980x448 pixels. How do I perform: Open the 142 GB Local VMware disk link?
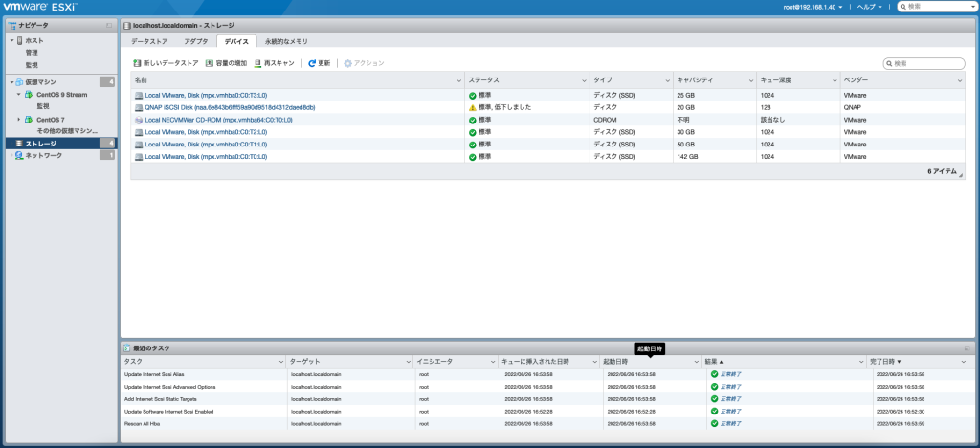[x=206, y=156]
